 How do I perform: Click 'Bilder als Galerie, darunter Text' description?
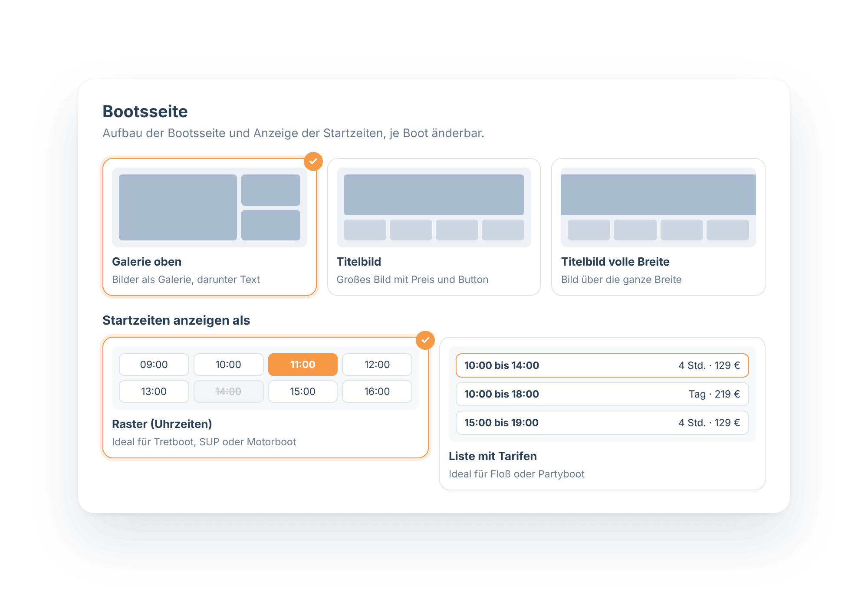(x=186, y=280)
